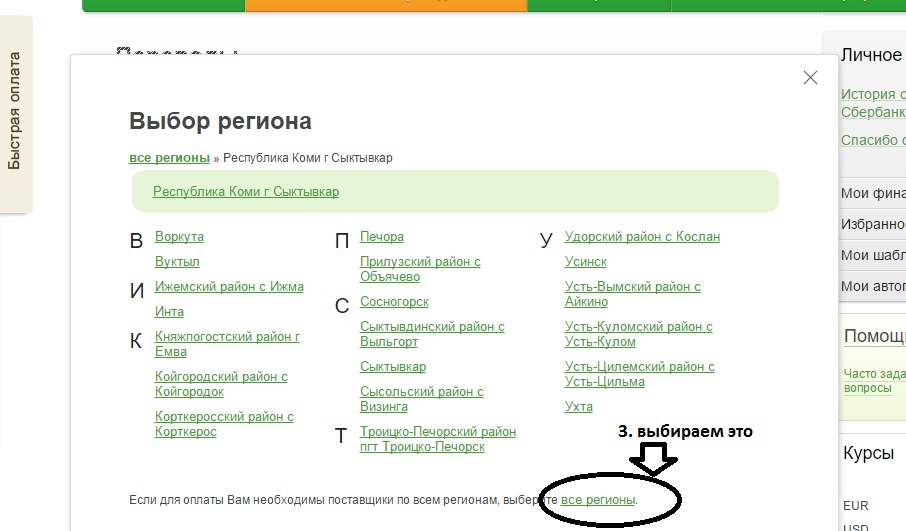Open Спасибо link in right sidebar
Screen dimensions: 906x531
(x=873, y=140)
